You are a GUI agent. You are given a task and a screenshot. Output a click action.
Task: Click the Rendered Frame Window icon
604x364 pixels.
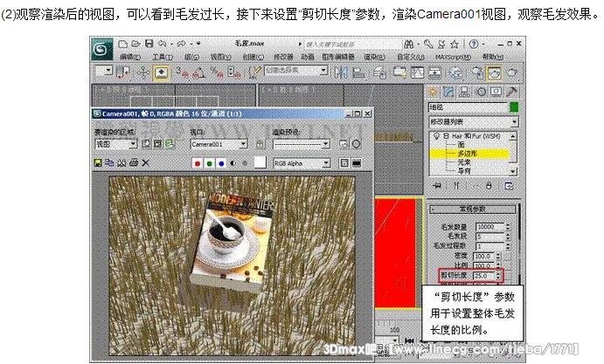494,72
